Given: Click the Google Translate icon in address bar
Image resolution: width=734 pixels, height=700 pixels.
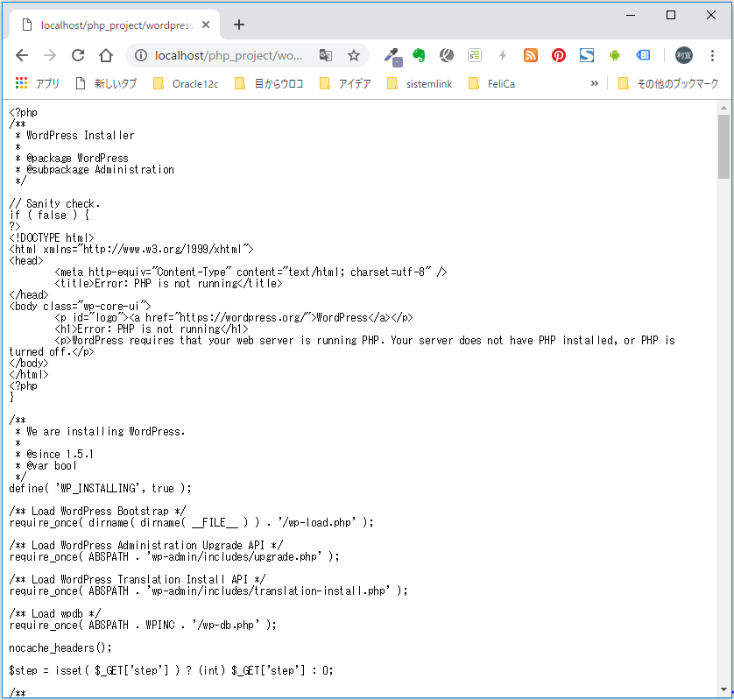Looking at the screenshot, I should tap(326, 56).
